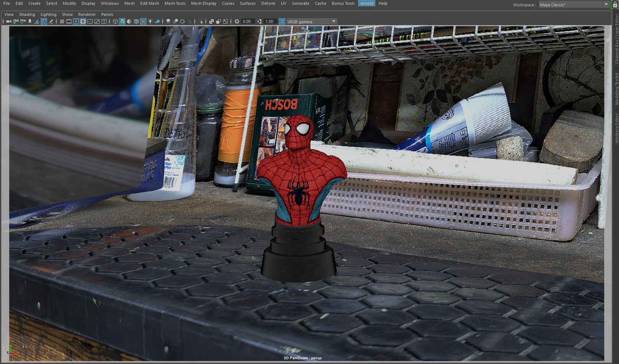Open the Attribute Editor side tab
619x364 pixels.
617,128
